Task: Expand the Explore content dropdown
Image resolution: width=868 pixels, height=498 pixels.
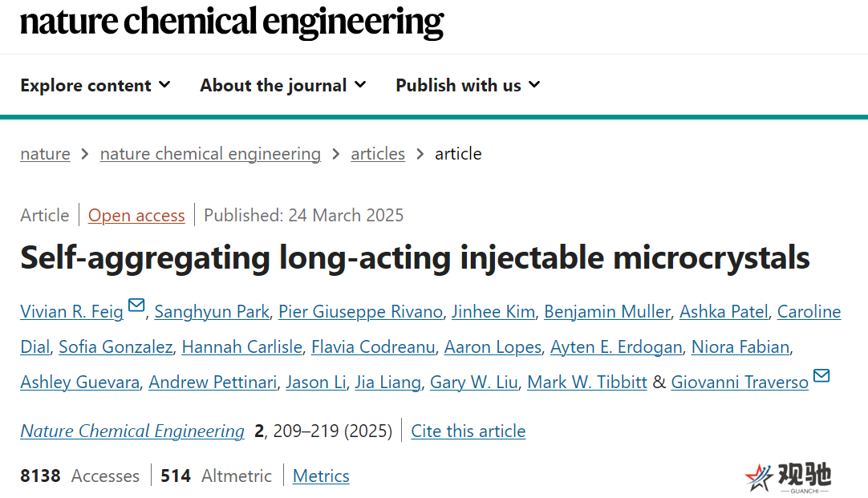Action: pos(95,85)
